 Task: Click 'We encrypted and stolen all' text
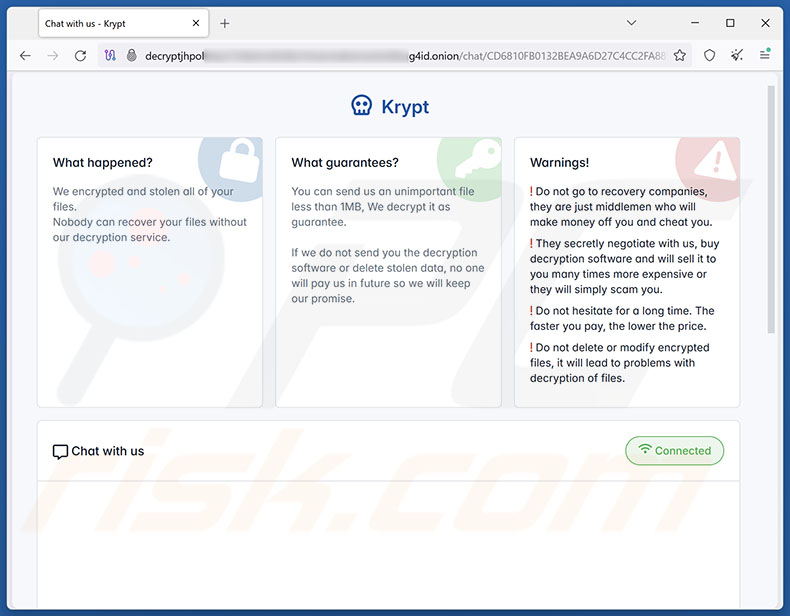[143, 199]
